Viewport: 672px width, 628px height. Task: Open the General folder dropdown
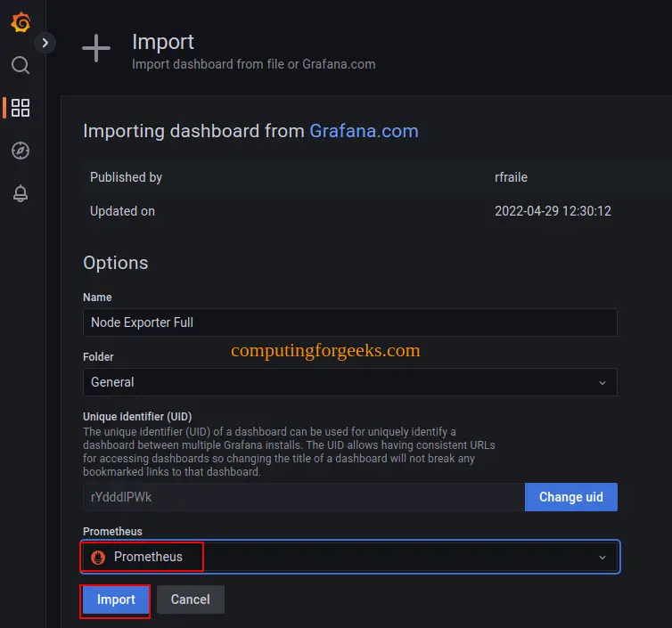click(x=349, y=382)
